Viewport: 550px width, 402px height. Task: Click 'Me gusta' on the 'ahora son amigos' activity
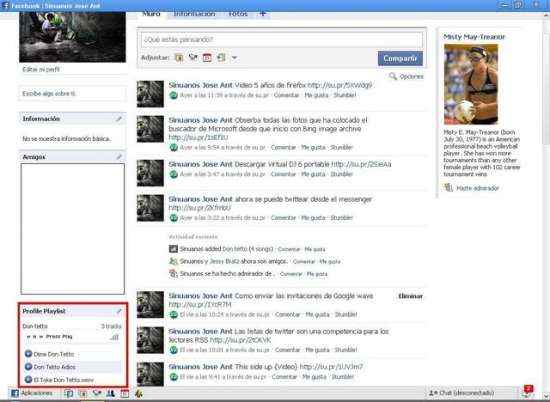330,261
